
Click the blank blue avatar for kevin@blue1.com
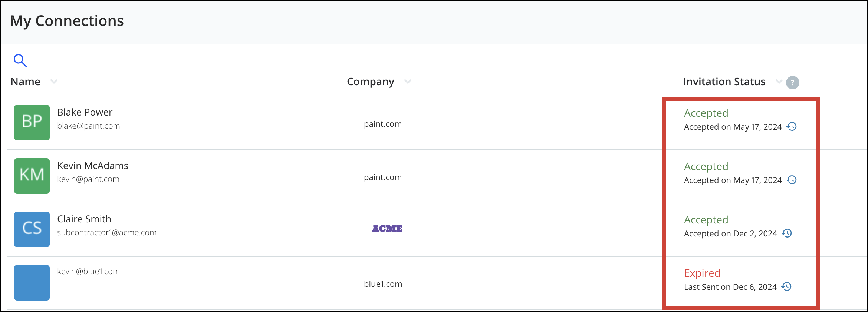coord(32,283)
